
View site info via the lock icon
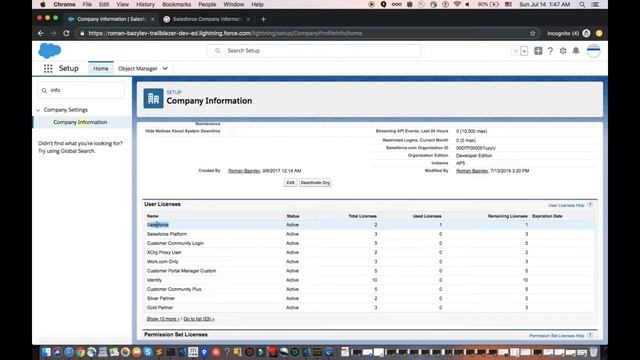[x=82, y=33]
